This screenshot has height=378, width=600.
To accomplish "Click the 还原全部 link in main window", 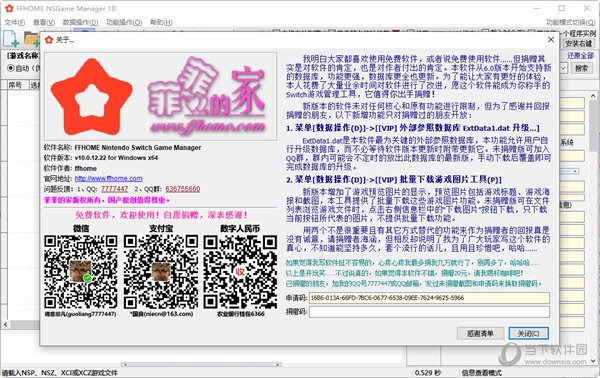I will [580, 56].
